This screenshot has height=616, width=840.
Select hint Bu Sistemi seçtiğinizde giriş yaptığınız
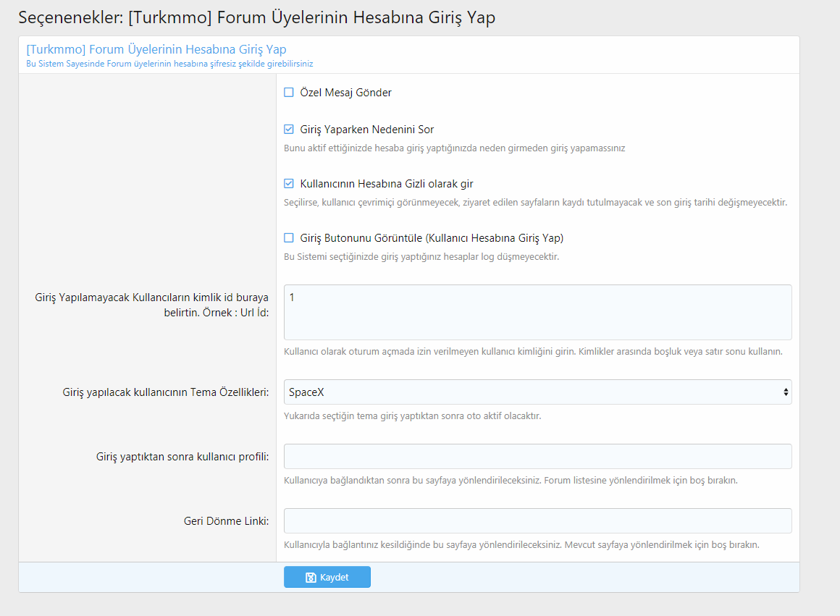pyautogui.click(x=421, y=257)
